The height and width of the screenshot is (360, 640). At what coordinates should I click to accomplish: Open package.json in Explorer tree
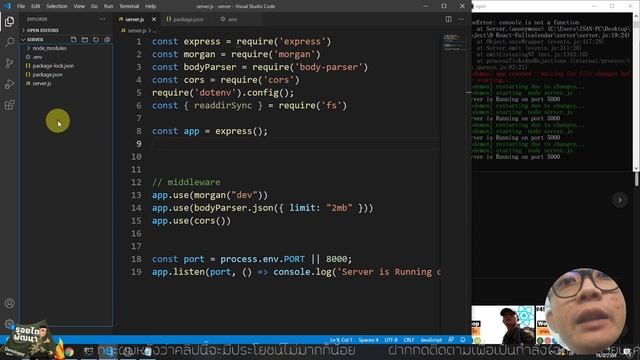point(47,75)
